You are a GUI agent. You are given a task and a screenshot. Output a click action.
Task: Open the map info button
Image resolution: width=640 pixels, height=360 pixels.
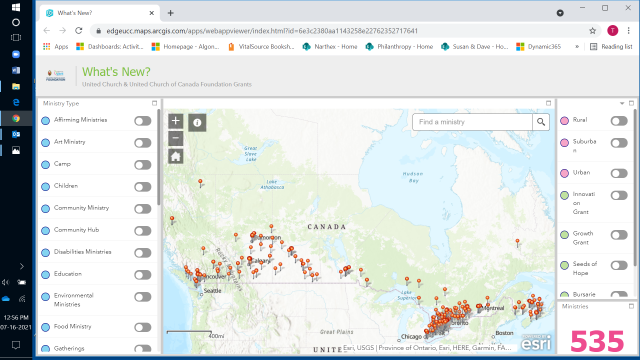197,122
